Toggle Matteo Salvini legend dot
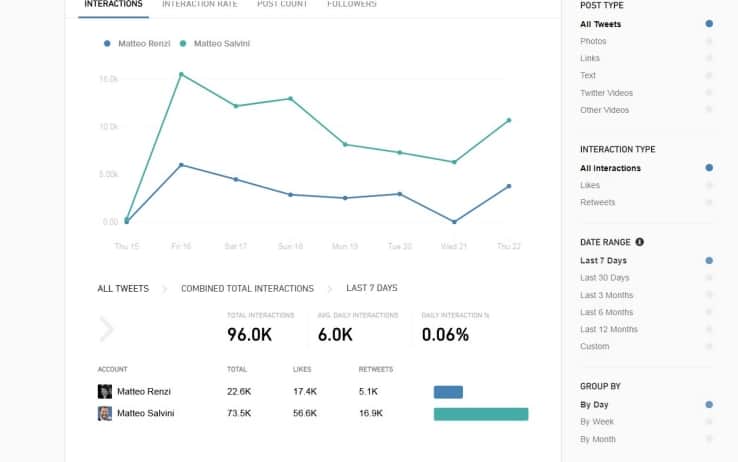 [x=186, y=44]
